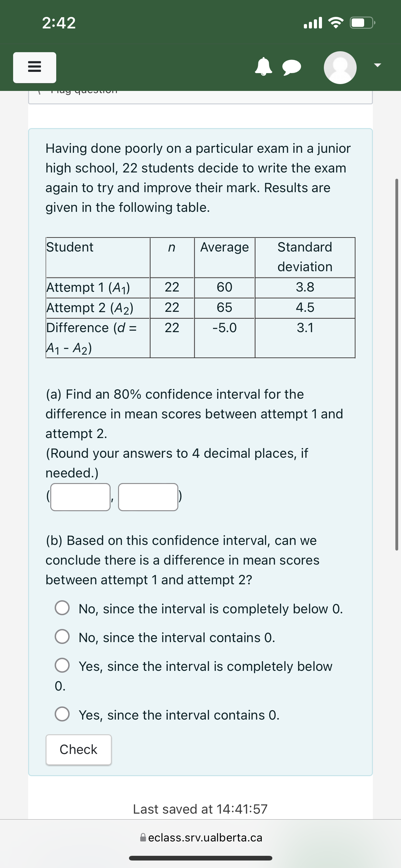Click the Flag question option
Image resolution: width=401 pixels, height=868 pixels.
pos(81,91)
